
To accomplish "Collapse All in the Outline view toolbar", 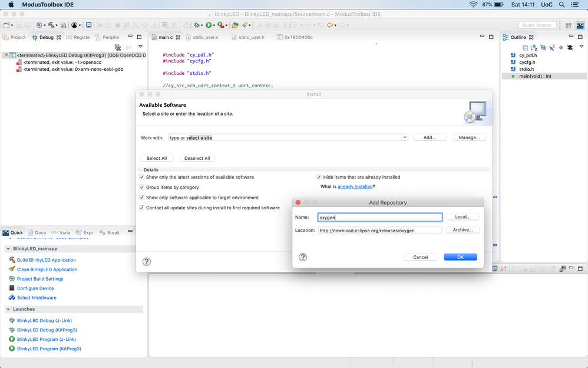I will click(526, 47).
